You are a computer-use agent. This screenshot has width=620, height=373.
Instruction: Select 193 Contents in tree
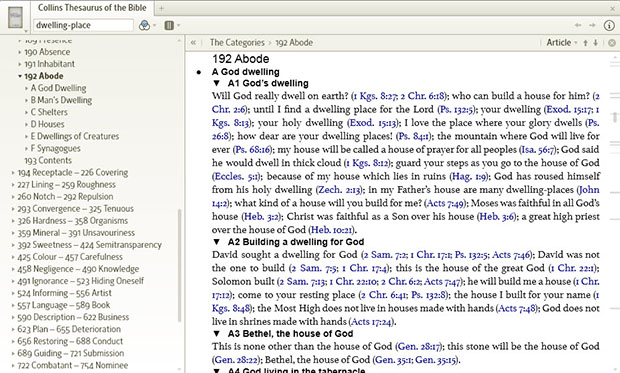48,160
